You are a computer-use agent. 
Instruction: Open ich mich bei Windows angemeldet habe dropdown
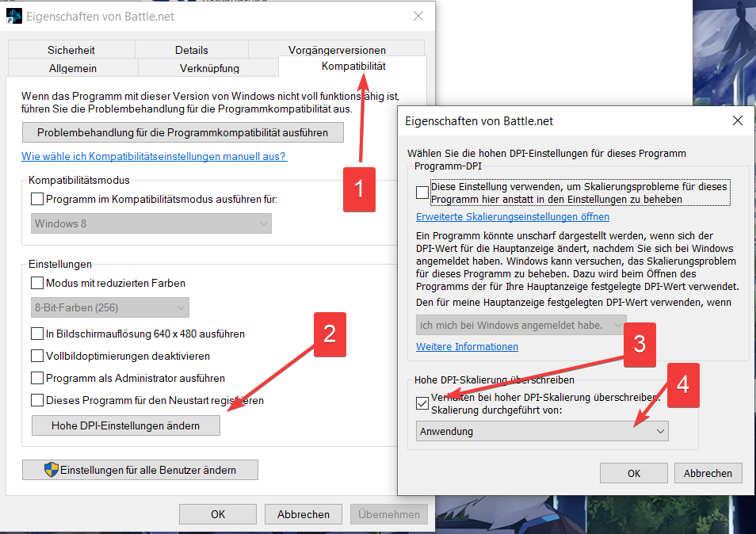[x=521, y=326]
